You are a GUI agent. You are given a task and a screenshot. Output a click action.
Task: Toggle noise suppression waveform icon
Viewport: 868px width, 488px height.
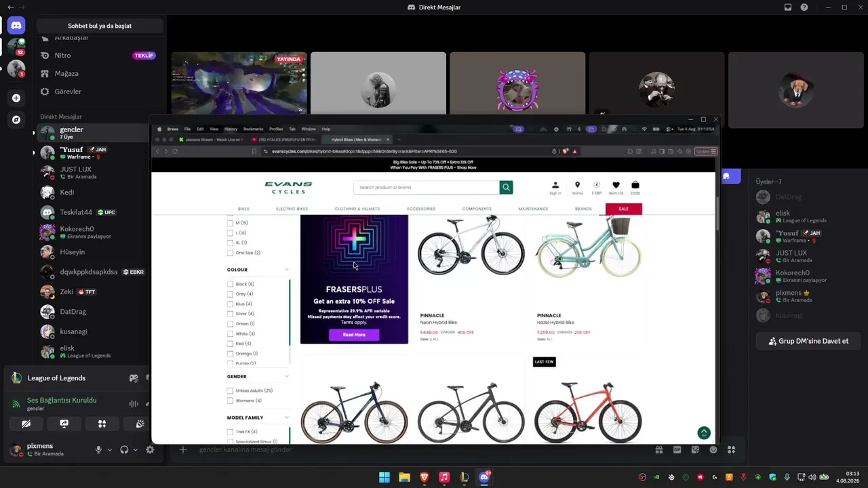tap(134, 404)
